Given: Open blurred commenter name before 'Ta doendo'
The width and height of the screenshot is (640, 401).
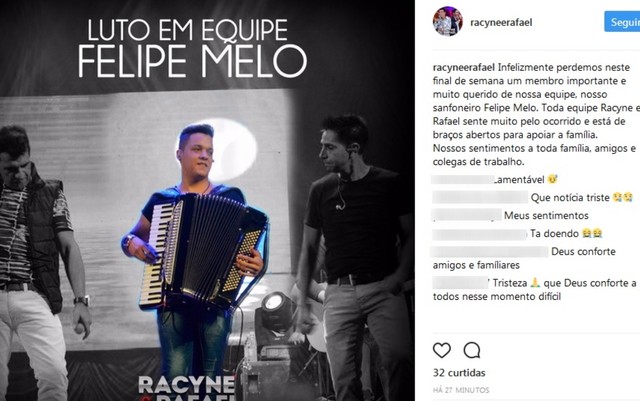Looking at the screenshot, I should 480,234.
